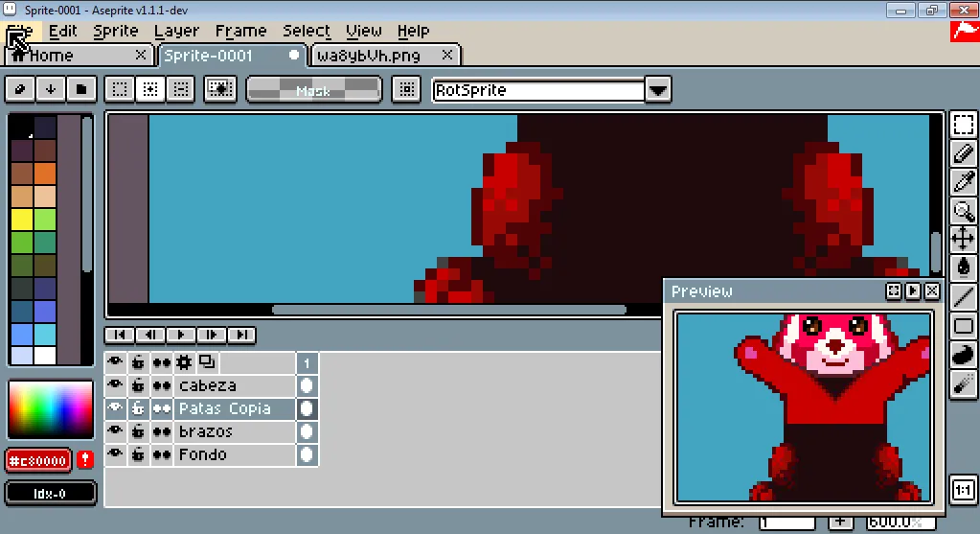The height and width of the screenshot is (534, 980).
Task: Select the Line tool
Action: tap(963, 296)
